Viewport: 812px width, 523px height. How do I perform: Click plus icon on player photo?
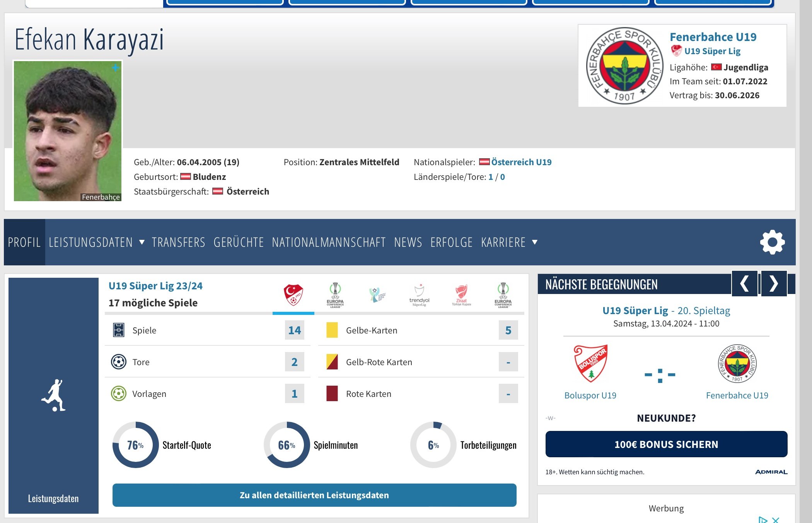point(115,68)
